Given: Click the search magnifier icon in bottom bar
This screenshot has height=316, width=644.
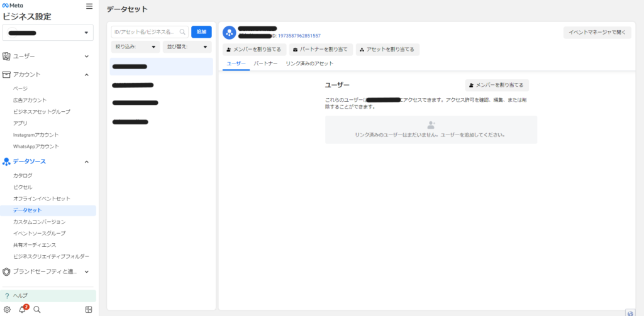Looking at the screenshot, I should [x=37, y=309].
